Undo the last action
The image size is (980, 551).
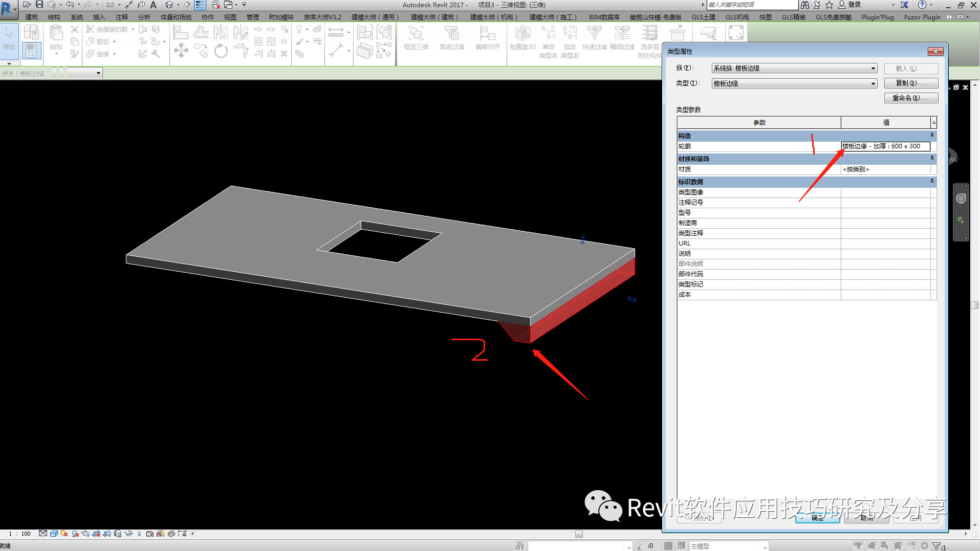pos(70,5)
